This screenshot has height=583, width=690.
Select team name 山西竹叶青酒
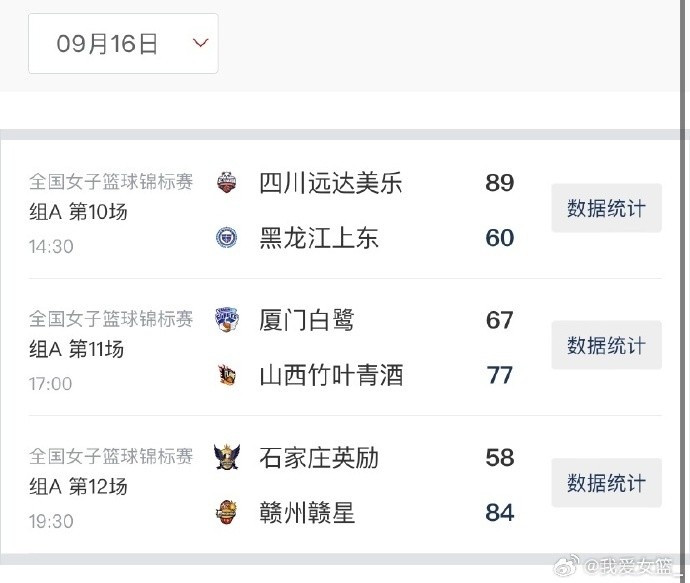pyautogui.click(x=331, y=375)
